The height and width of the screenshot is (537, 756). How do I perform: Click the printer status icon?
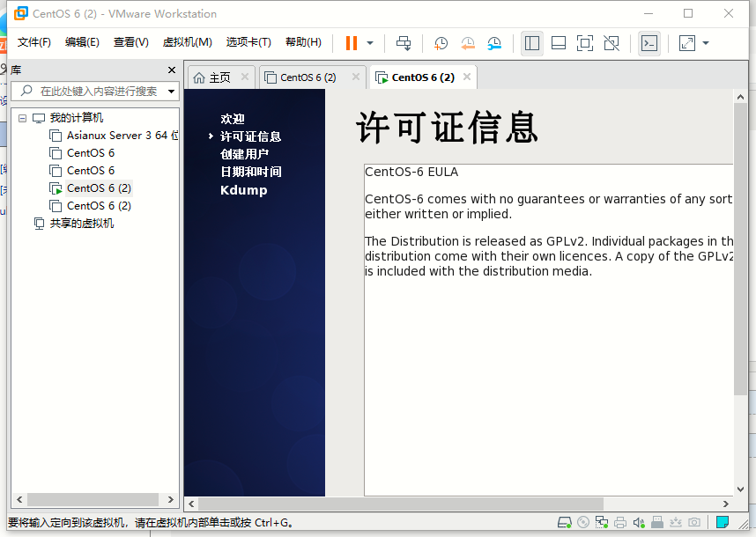tap(620, 523)
